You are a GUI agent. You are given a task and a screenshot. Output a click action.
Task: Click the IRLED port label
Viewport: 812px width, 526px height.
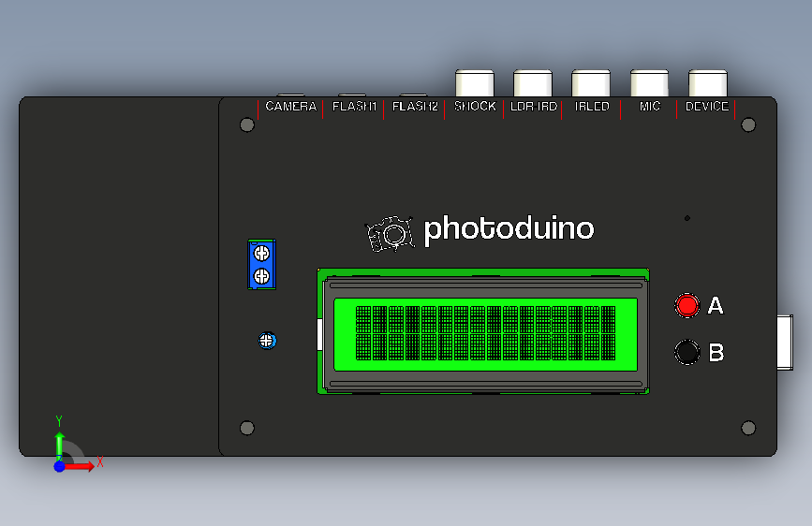click(x=592, y=106)
